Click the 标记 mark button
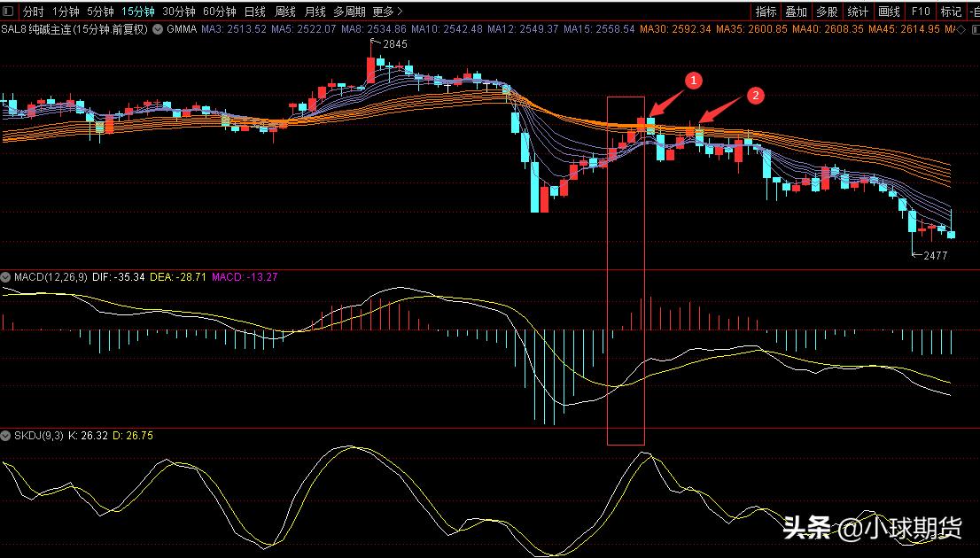This screenshot has width=980, height=558. [952, 12]
